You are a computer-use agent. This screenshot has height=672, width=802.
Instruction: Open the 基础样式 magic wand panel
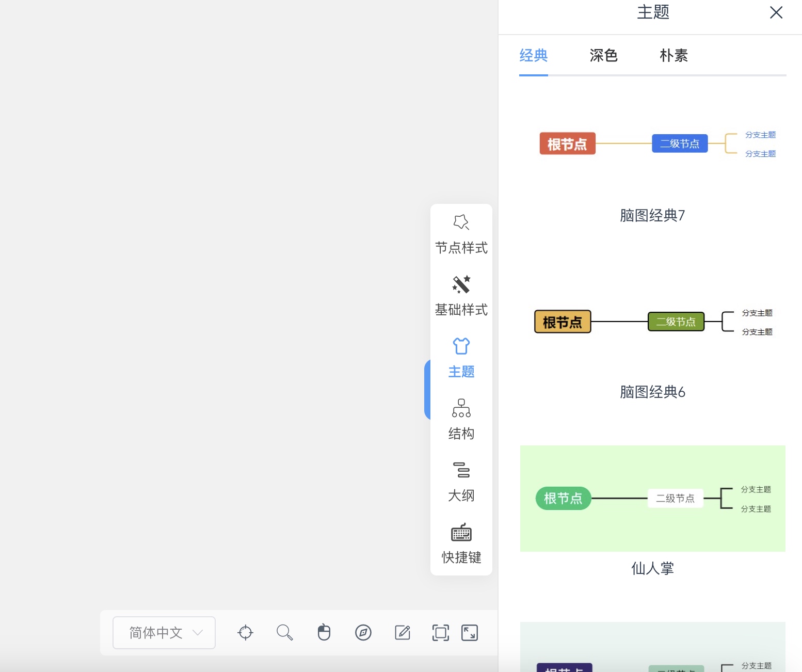[461, 297]
